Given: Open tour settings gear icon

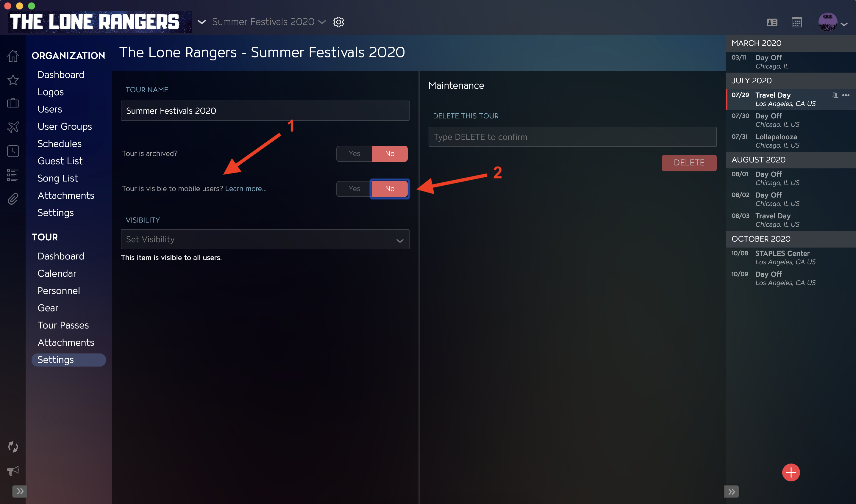Looking at the screenshot, I should 339,22.
